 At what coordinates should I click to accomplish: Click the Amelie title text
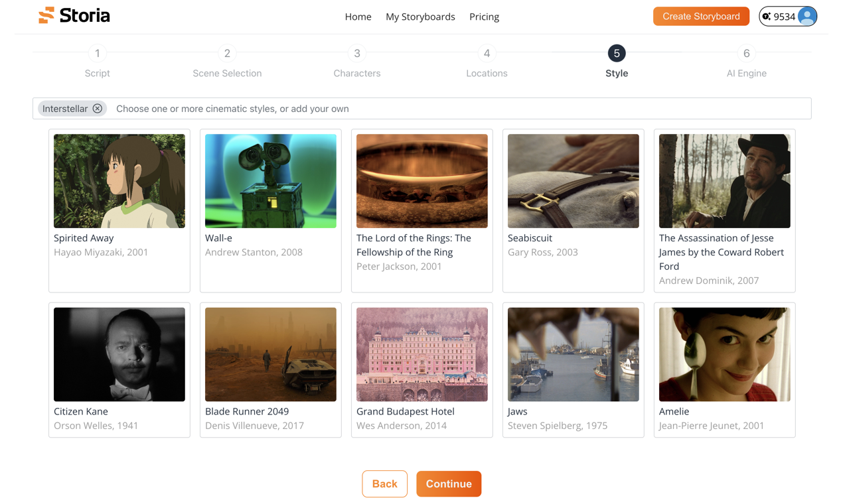[x=674, y=411]
